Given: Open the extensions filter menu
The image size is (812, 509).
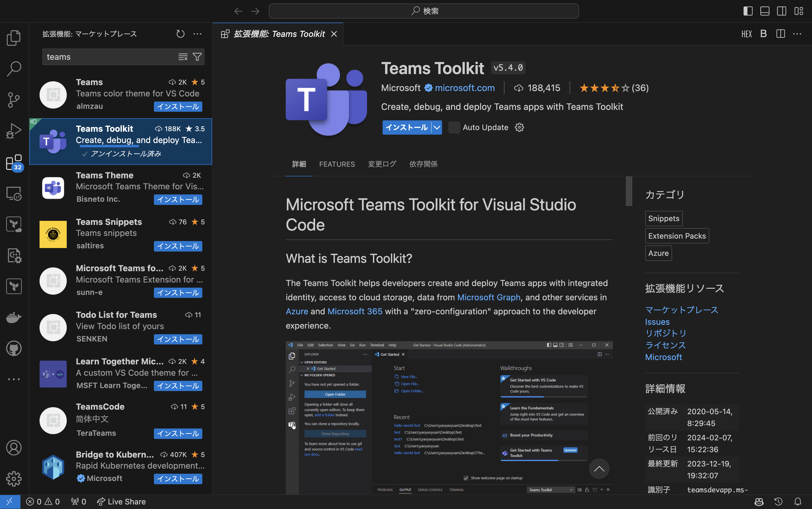Looking at the screenshot, I should [197, 57].
